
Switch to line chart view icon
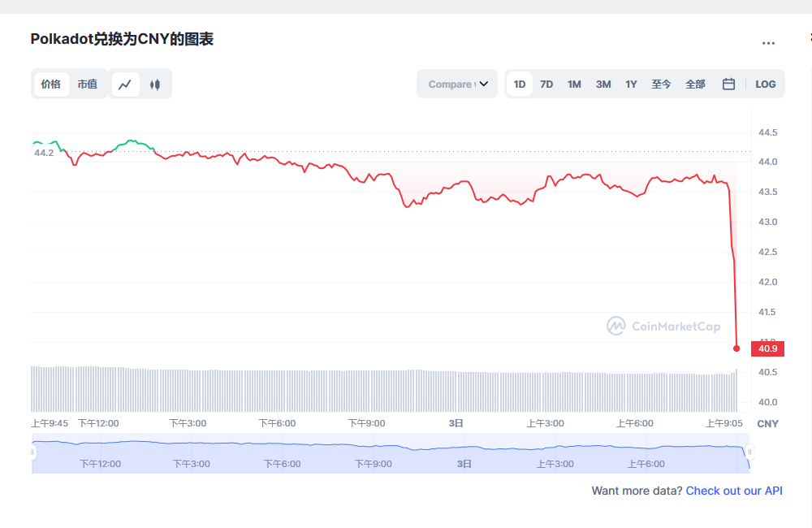coord(125,84)
